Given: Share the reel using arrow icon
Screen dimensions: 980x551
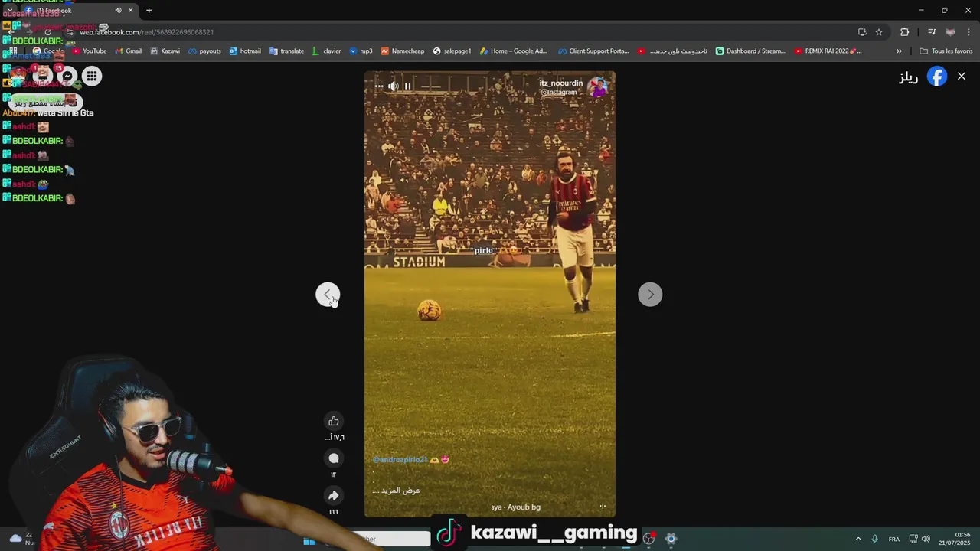Looking at the screenshot, I should click(x=333, y=496).
